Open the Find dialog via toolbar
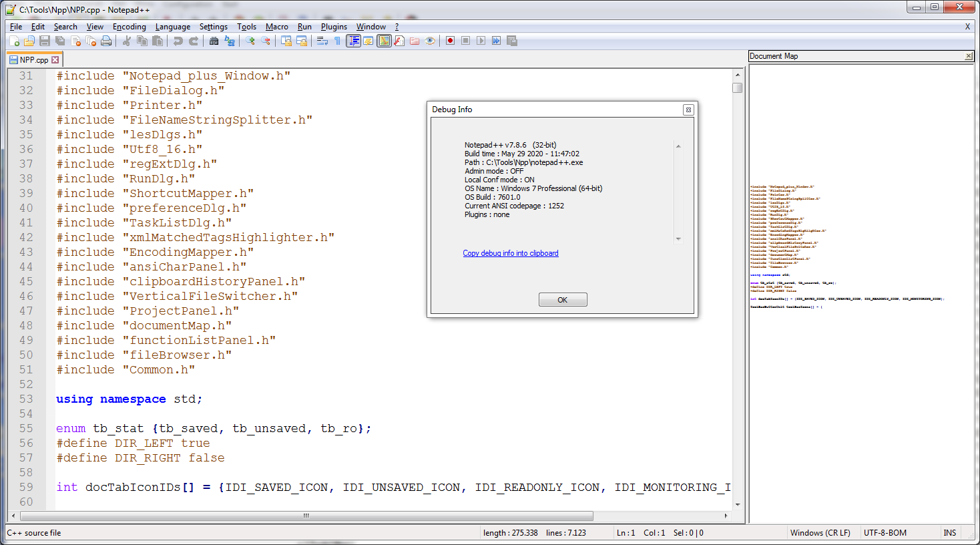The image size is (980, 545). click(213, 41)
